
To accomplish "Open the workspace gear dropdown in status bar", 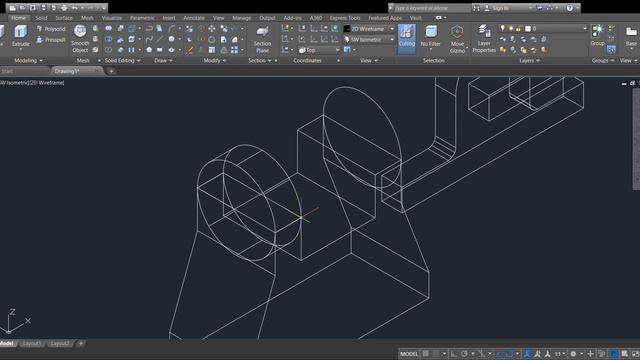I will coord(576,353).
